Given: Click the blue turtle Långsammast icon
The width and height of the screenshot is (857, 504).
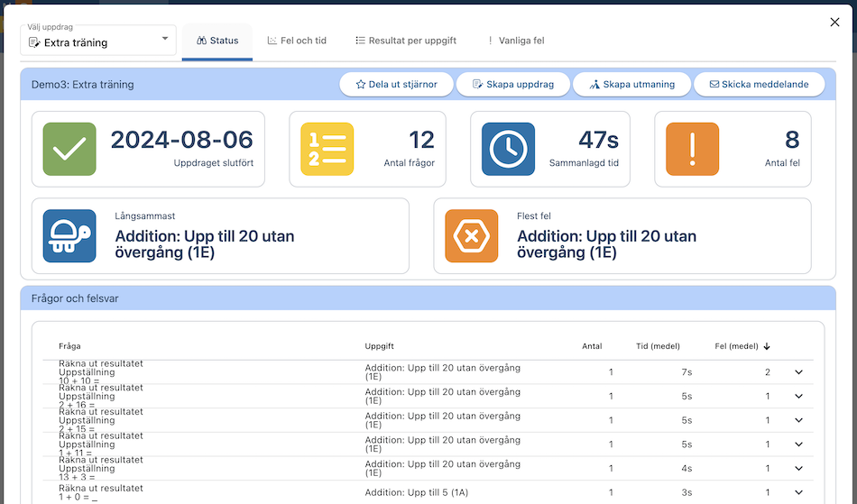Looking at the screenshot, I should tap(69, 236).
